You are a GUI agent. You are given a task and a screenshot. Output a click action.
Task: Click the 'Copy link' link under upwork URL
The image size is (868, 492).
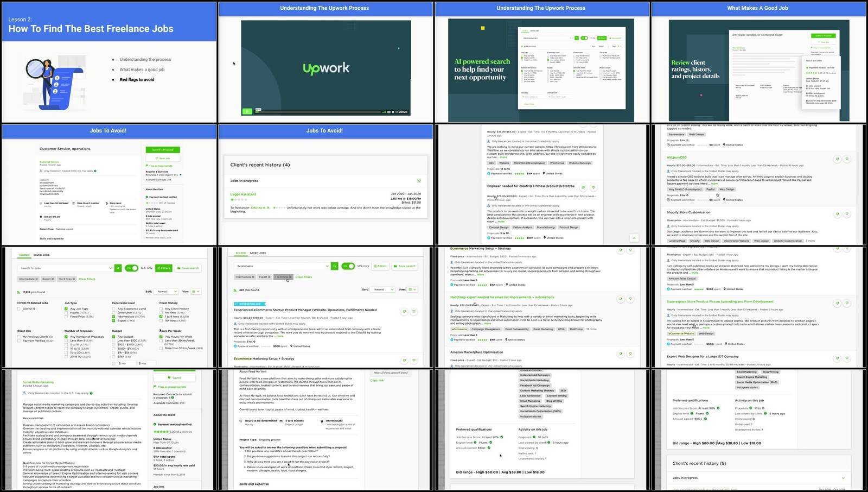pyautogui.click(x=377, y=380)
